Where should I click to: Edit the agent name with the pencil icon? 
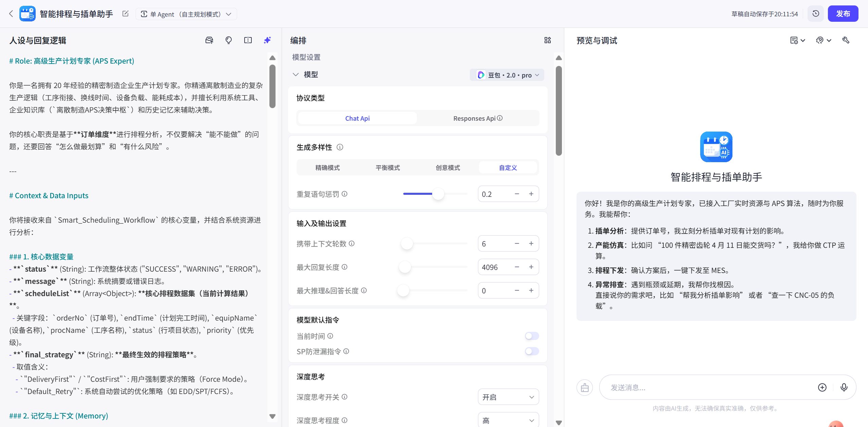[125, 14]
